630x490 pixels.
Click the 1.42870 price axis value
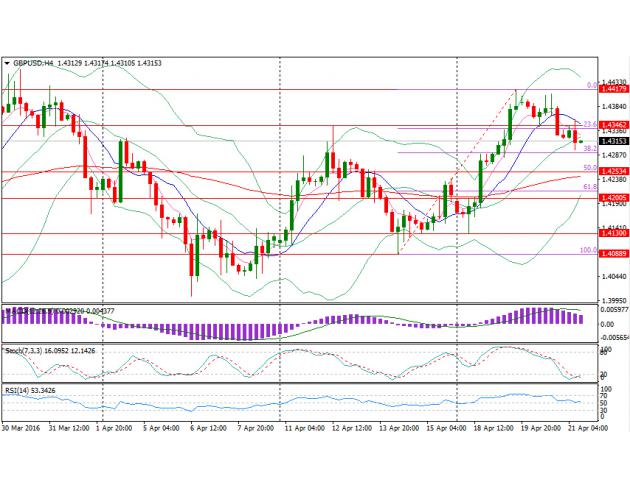[613, 155]
